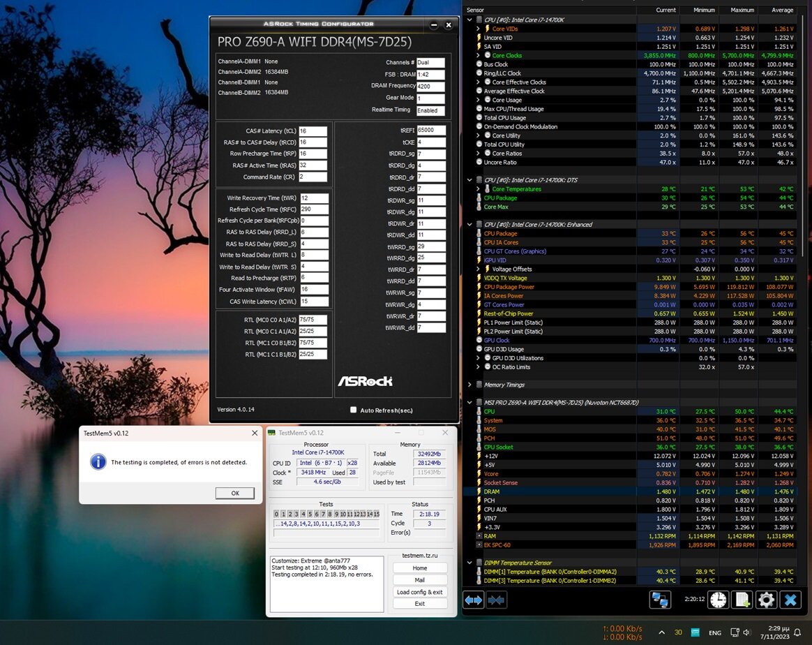The height and width of the screenshot is (645, 812).
Task: Click the icon beside the GPU D3D Usage row
Action: click(x=479, y=348)
